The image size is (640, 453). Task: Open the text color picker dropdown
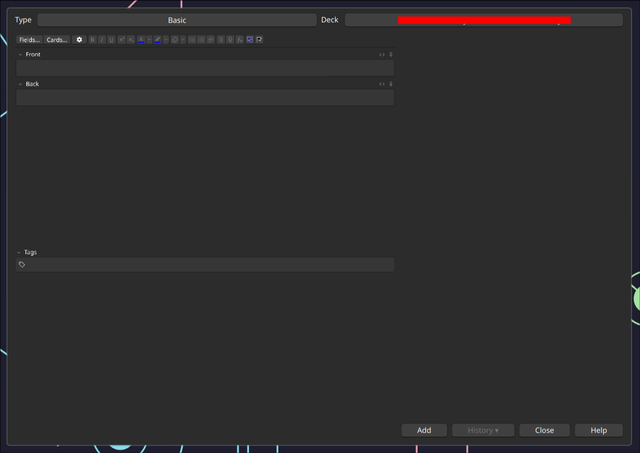pos(149,40)
